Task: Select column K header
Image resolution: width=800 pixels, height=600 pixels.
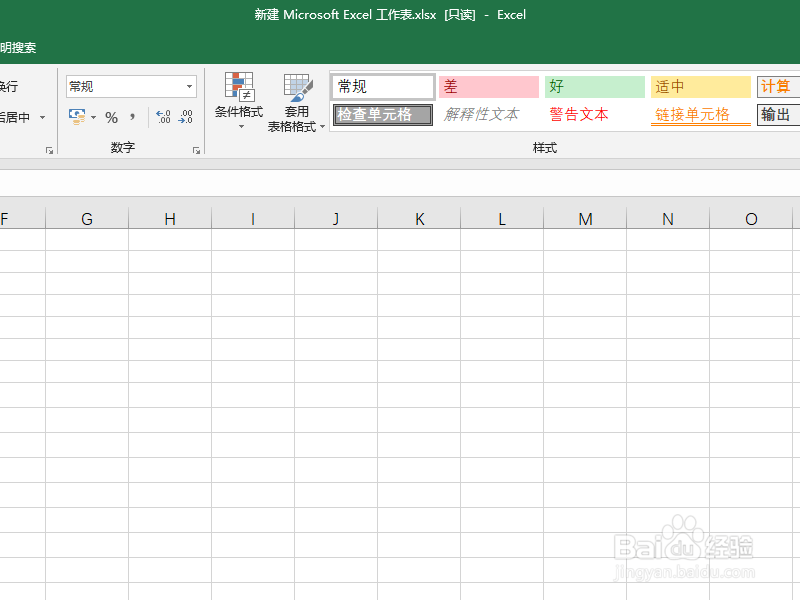Action: (419, 219)
